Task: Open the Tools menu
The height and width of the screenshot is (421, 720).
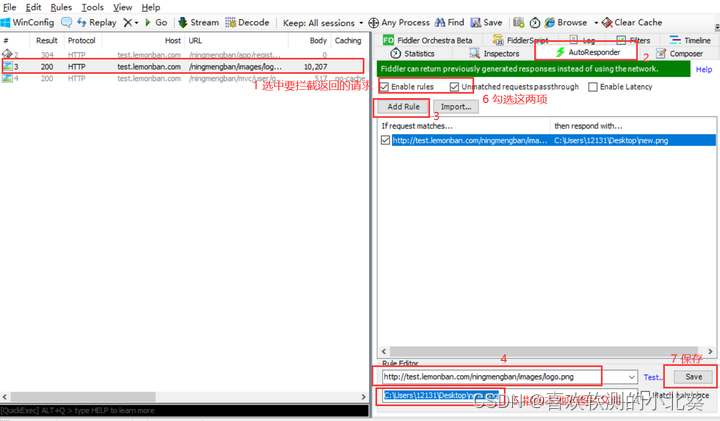Action: click(x=92, y=7)
